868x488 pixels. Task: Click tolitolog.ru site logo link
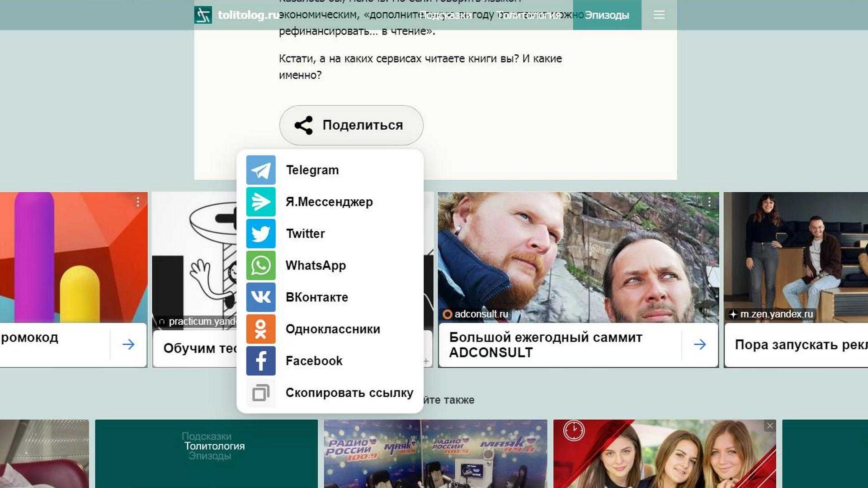coord(236,15)
